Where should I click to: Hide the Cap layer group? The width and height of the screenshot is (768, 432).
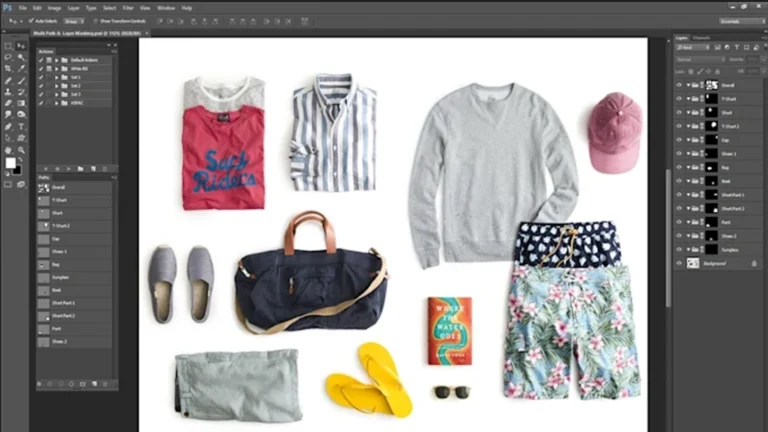coord(679,140)
